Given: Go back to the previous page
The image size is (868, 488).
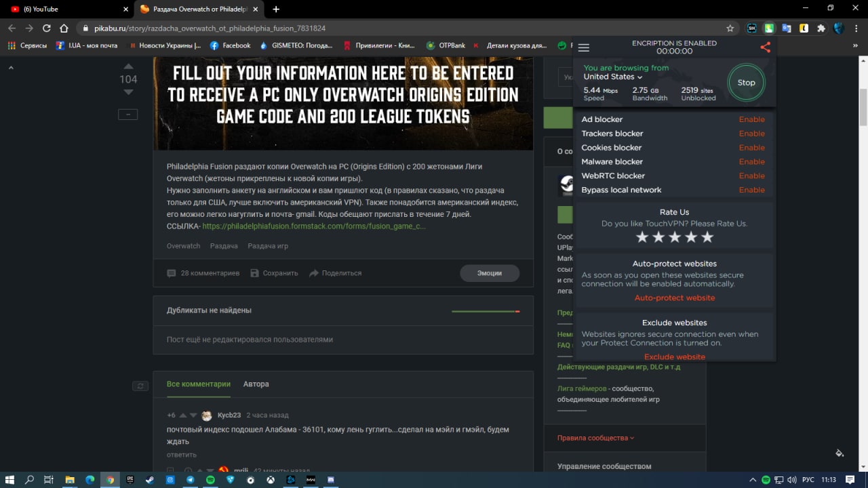Looking at the screenshot, I should (x=12, y=28).
